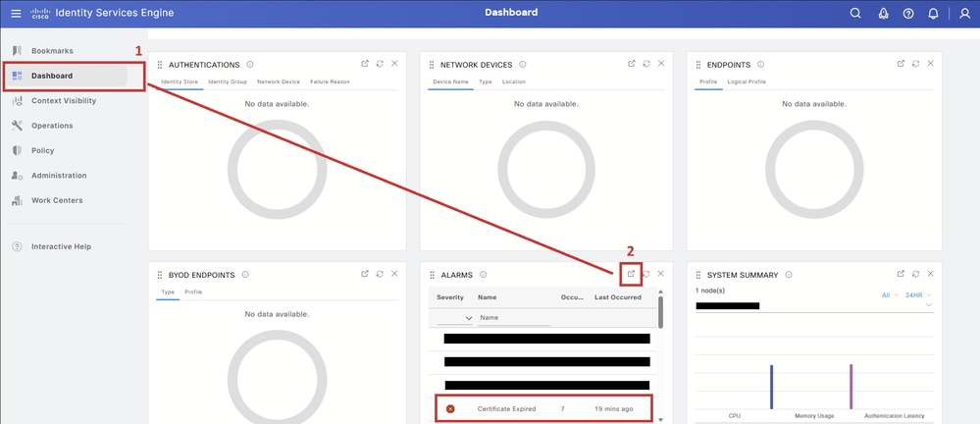Open the notifications bell icon
The width and height of the screenshot is (980, 424).
coord(933,13)
